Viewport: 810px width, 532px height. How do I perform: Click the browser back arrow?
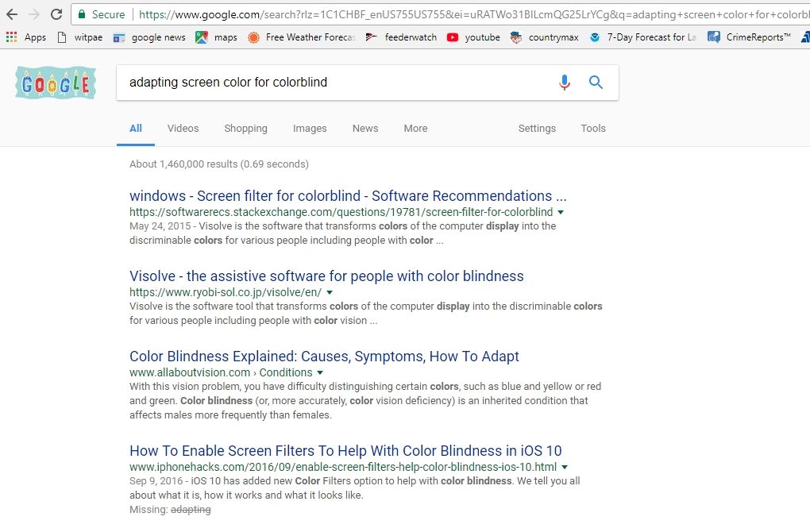(11, 14)
